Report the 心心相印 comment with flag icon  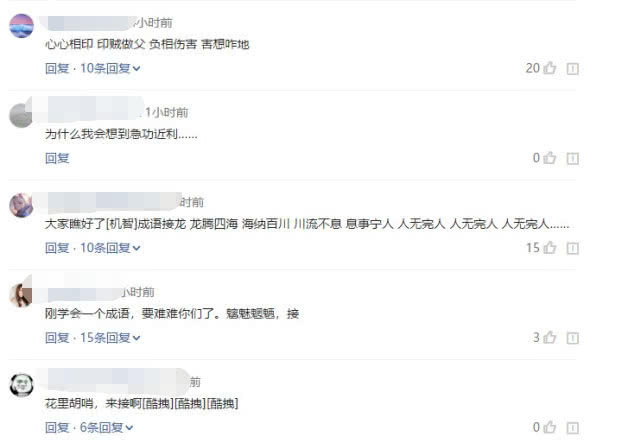[573, 69]
